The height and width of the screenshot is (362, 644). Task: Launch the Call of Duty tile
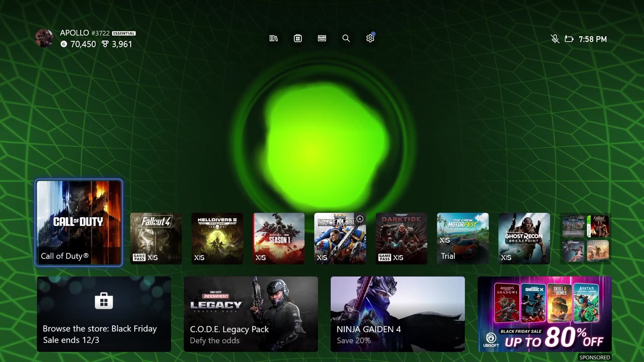[x=79, y=223]
